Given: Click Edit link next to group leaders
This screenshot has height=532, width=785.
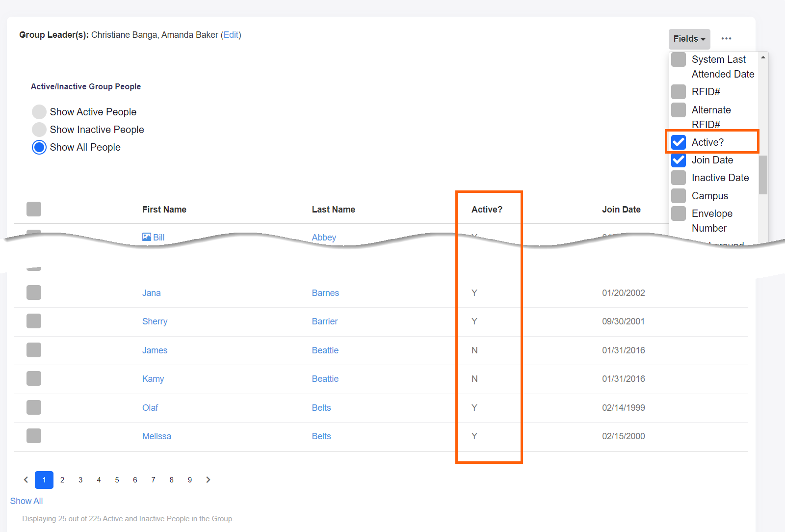Looking at the screenshot, I should (231, 35).
